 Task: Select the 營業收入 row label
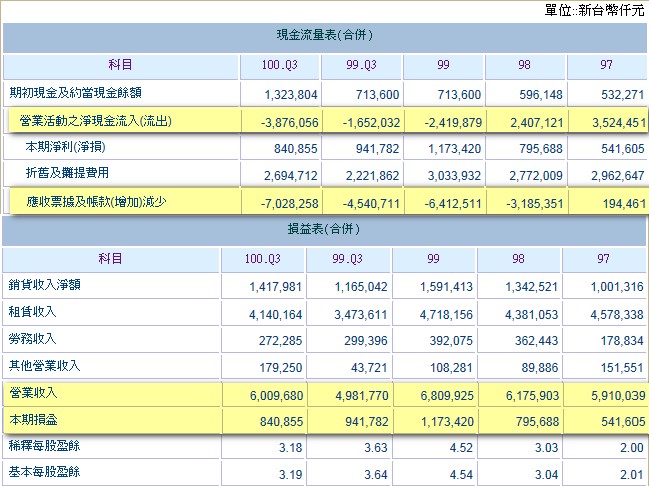tap(33, 392)
